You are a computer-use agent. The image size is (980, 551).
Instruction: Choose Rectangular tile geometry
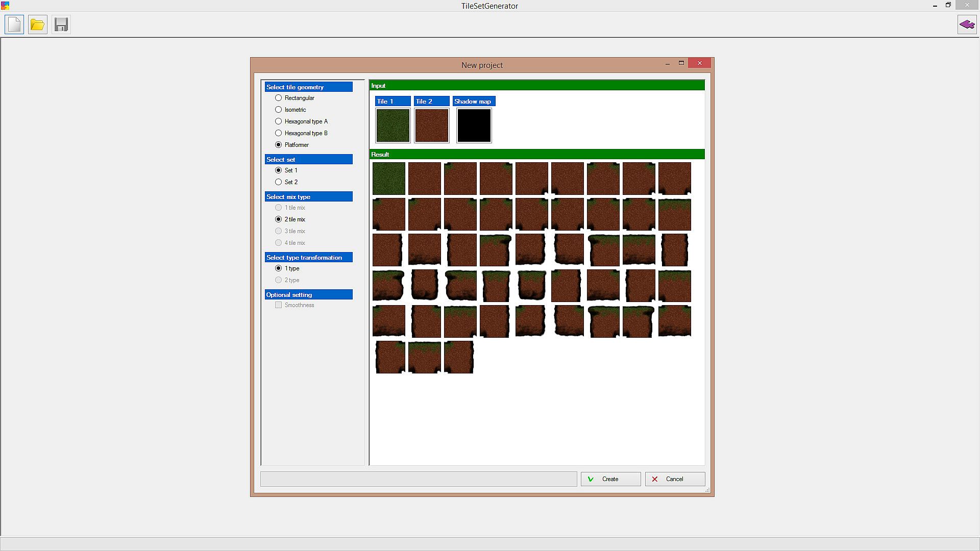[x=279, y=98]
